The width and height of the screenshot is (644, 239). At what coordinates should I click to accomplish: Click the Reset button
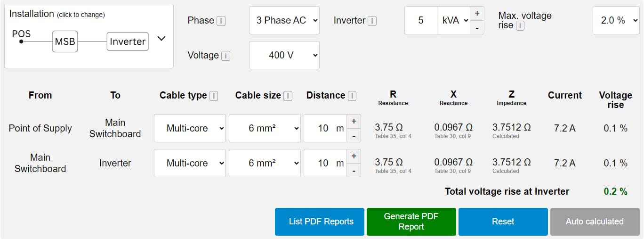point(503,222)
